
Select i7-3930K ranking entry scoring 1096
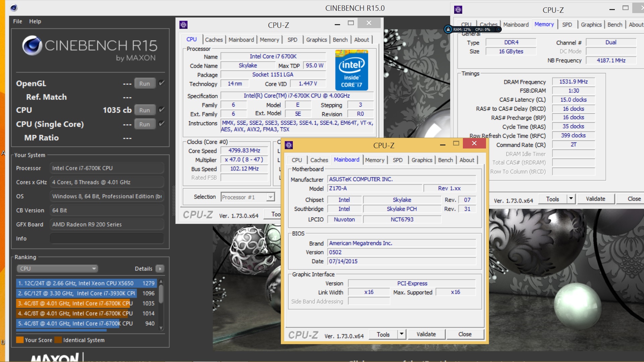tap(86, 293)
